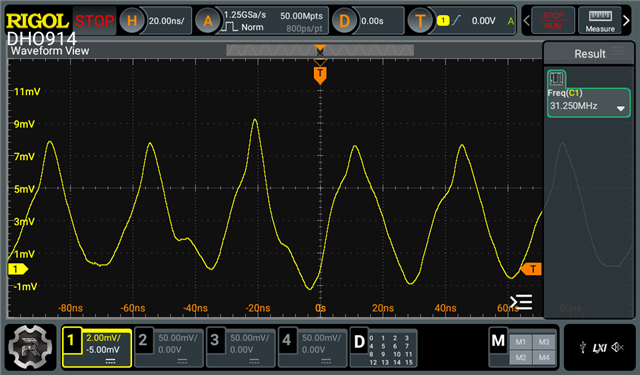Viewport: 640px width, 375px height.
Task: Click the channel 1 2.00mV/ scale value
Action: pyautogui.click(x=103, y=338)
